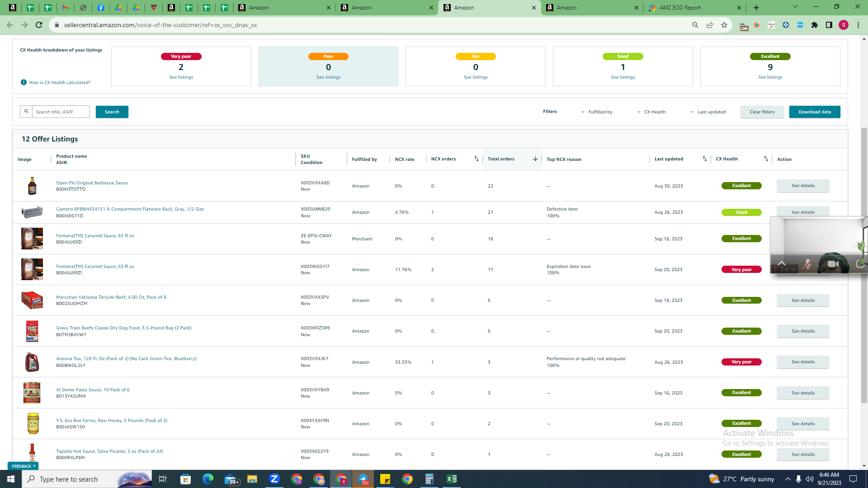868x488 pixels.
Task: Expand the Last updated filter
Action: click(708, 112)
